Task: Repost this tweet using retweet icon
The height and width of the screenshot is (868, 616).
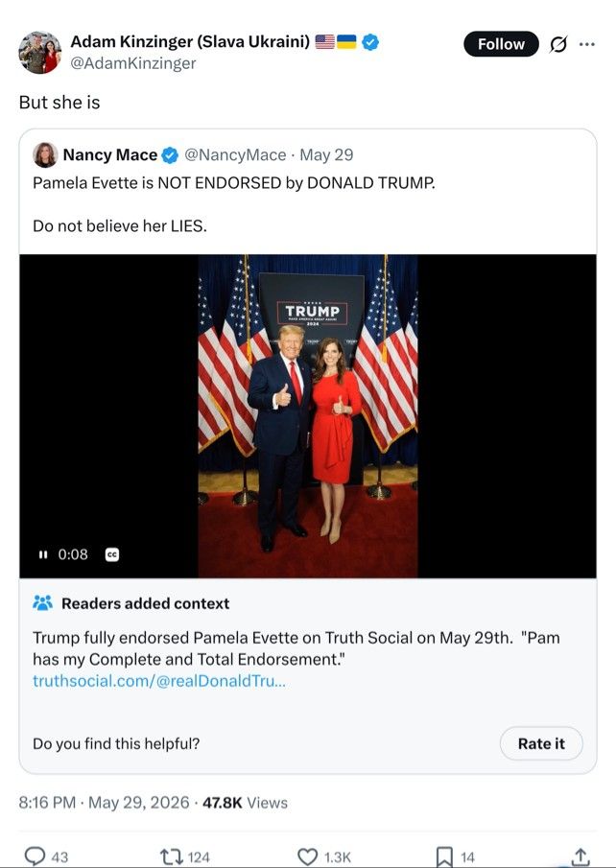Action: [x=169, y=856]
